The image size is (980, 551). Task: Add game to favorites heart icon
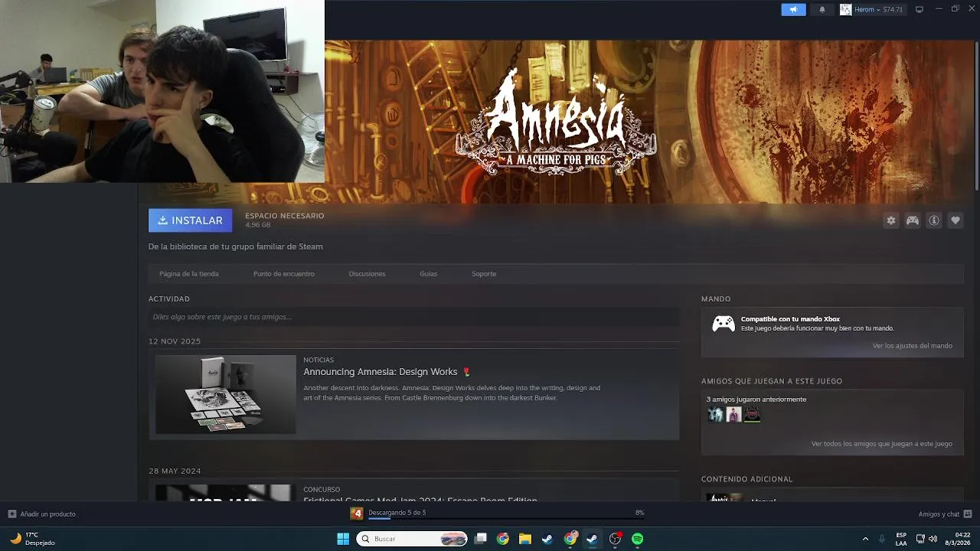pos(955,220)
